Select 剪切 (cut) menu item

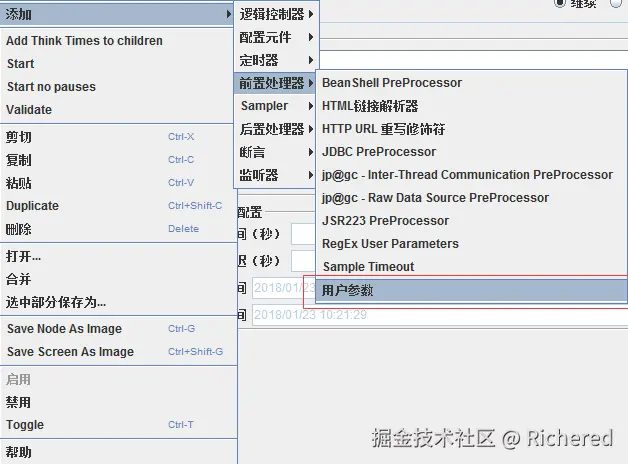[x=118, y=137]
